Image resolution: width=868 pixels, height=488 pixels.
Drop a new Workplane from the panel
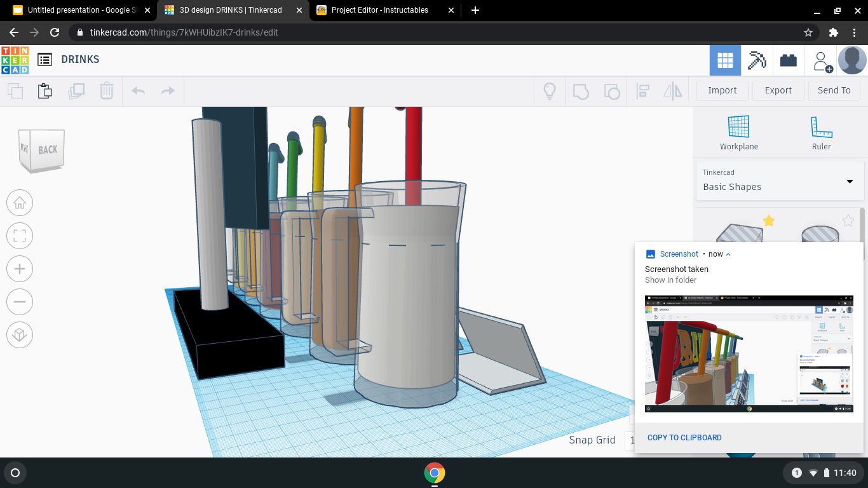738,132
